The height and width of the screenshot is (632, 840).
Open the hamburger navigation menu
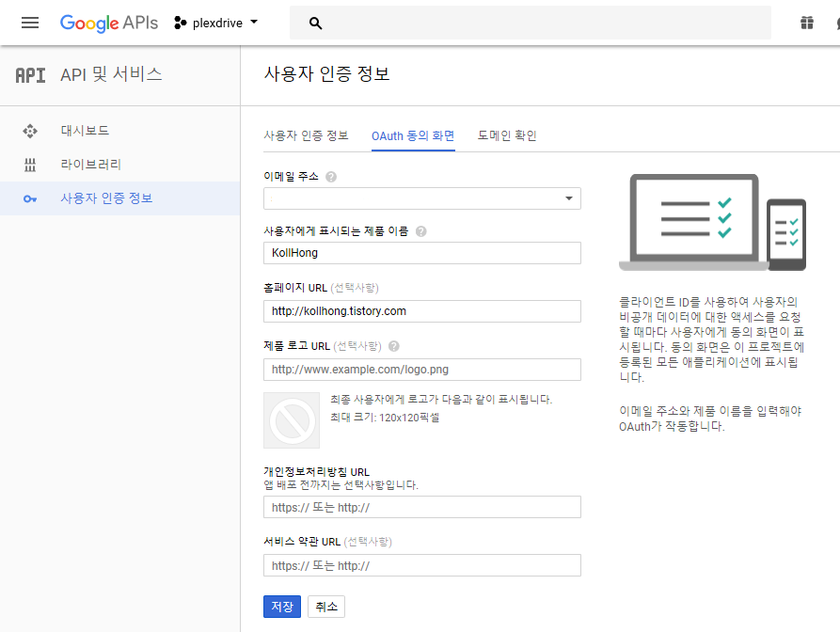pyautogui.click(x=30, y=23)
